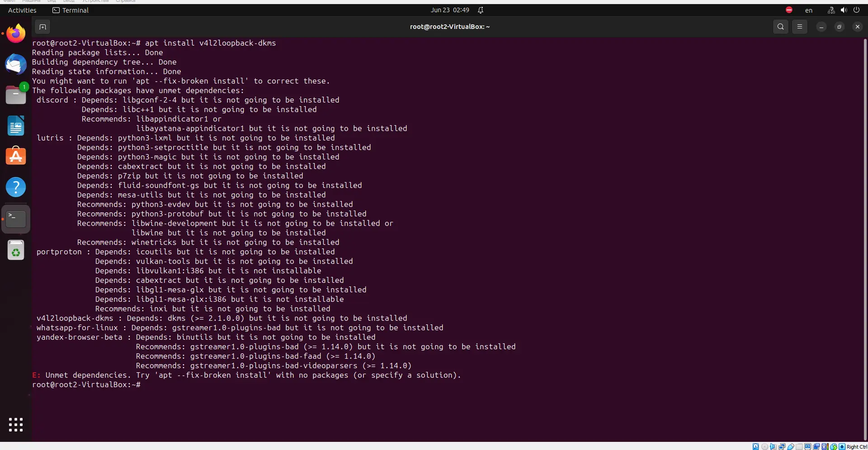Open the Terminal app menu in the top bar
Viewport: 868px width, 450px height.
(71, 10)
